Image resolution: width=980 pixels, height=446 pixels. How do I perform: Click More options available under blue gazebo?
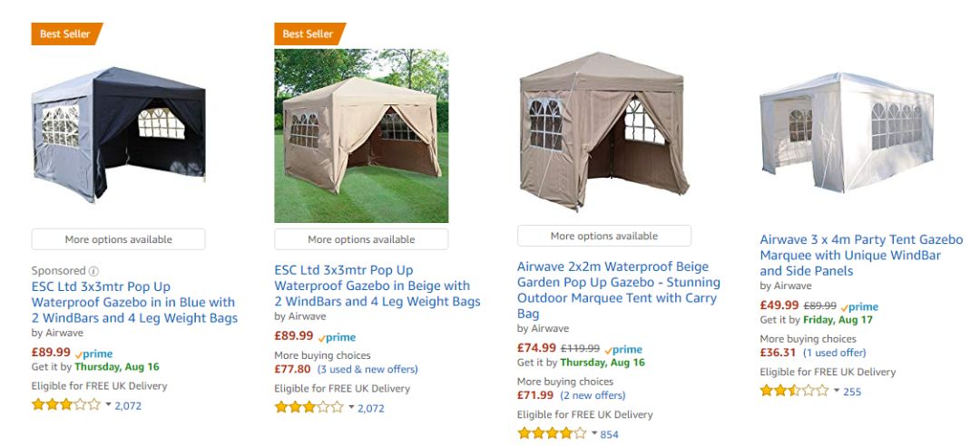tap(118, 239)
